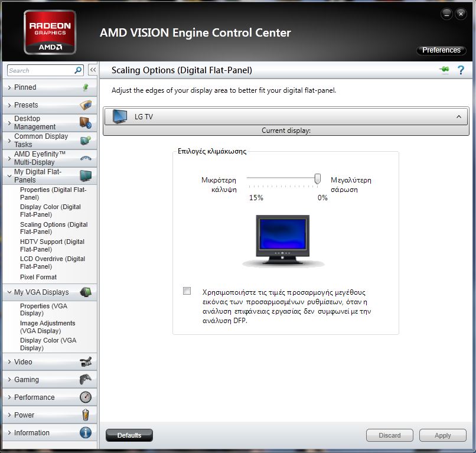Open help with the question mark icon

(x=461, y=70)
